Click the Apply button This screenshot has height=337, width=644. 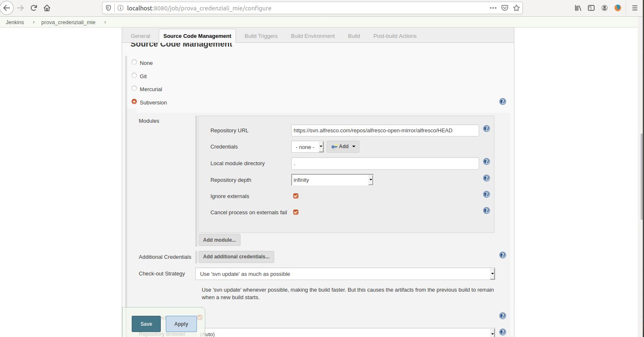point(181,324)
